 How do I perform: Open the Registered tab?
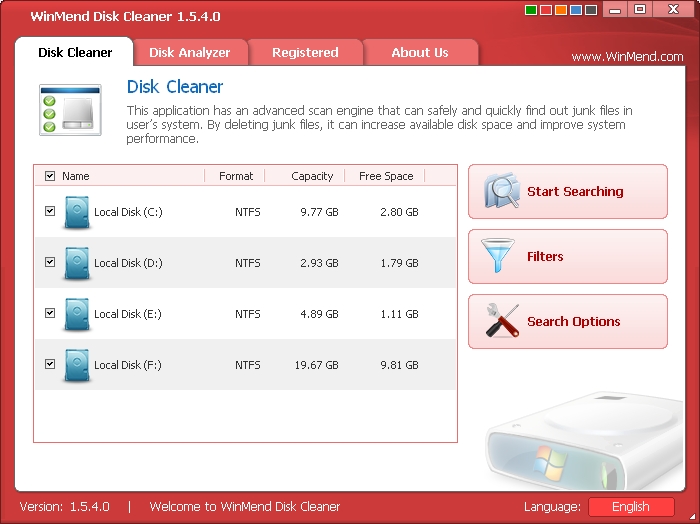click(x=305, y=52)
